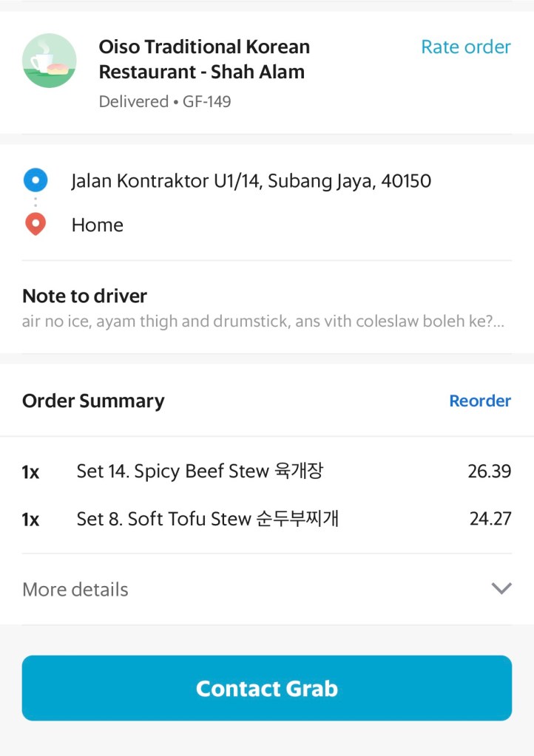Open the More details label
The height and width of the screenshot is (756, 534).
[x=75, y=590]
